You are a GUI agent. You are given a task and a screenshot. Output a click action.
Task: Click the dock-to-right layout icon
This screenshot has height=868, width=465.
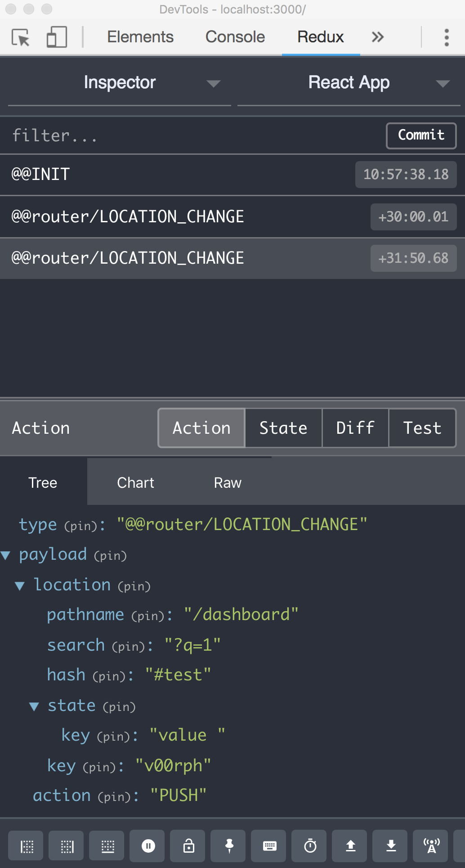(67, 846)
